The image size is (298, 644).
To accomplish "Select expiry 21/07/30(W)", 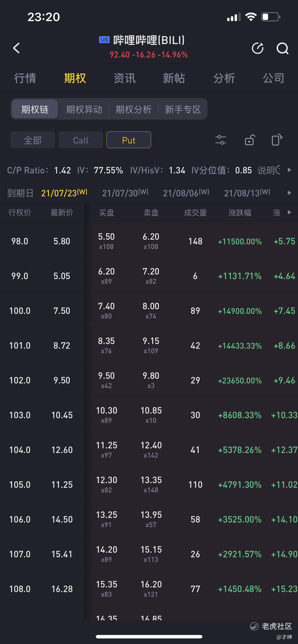I will coord(125,193).
